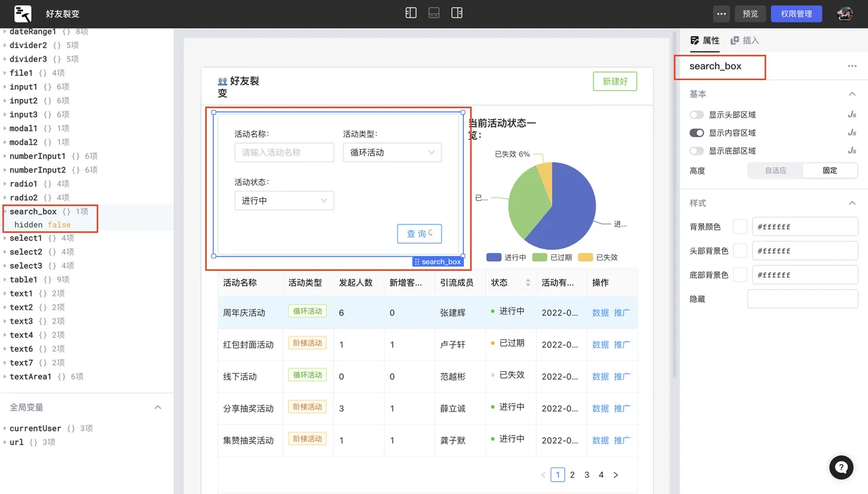Switch to 属性 tab

point(705,41)
